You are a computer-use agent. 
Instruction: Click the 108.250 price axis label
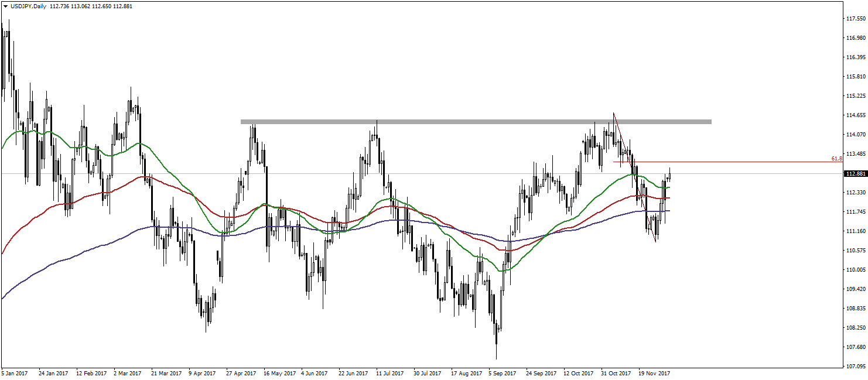tap(856, 328)
